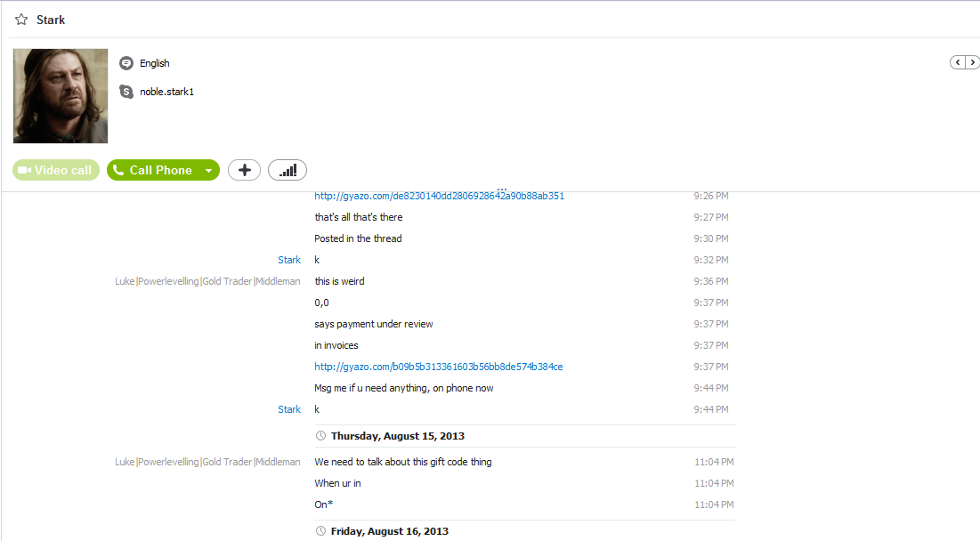Click Thursday, August 15, 2013 date header
Image resolution: width=980 pixels, height=541 pixels.
coord(398,436)
